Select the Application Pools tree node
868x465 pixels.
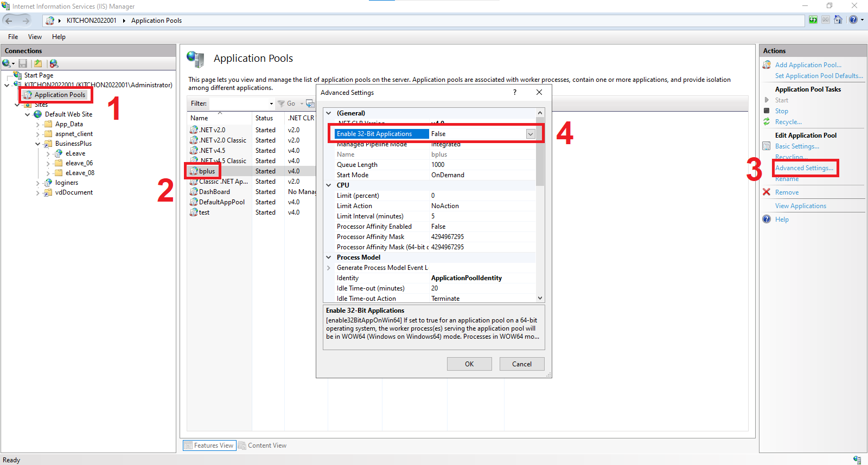tap(60, 95)
